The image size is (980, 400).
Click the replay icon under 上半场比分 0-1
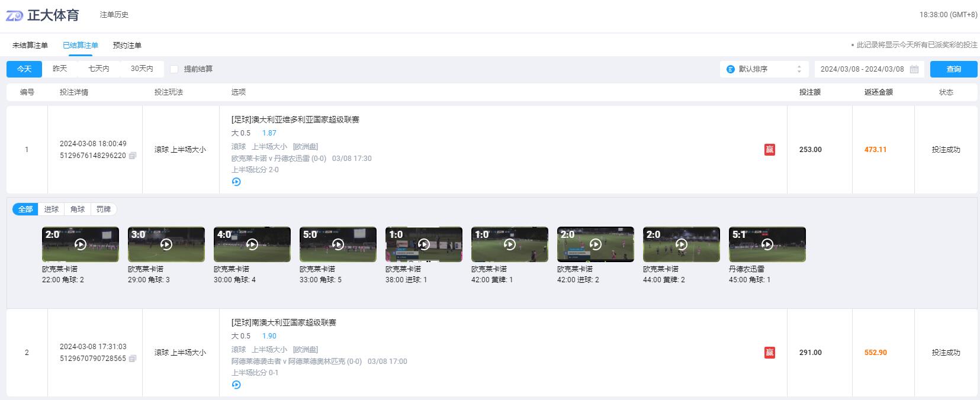(236, 385)
